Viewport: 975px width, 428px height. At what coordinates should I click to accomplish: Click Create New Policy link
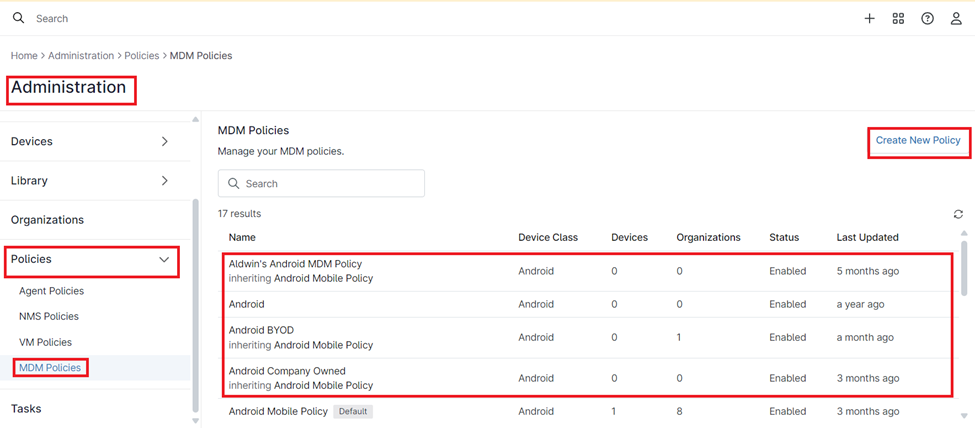click(x=917, y=141)
